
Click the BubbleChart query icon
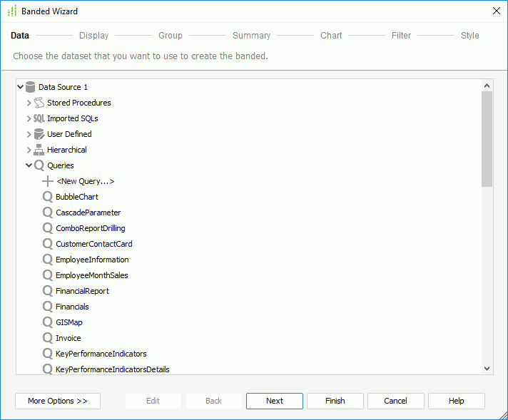tap(48, 197)
